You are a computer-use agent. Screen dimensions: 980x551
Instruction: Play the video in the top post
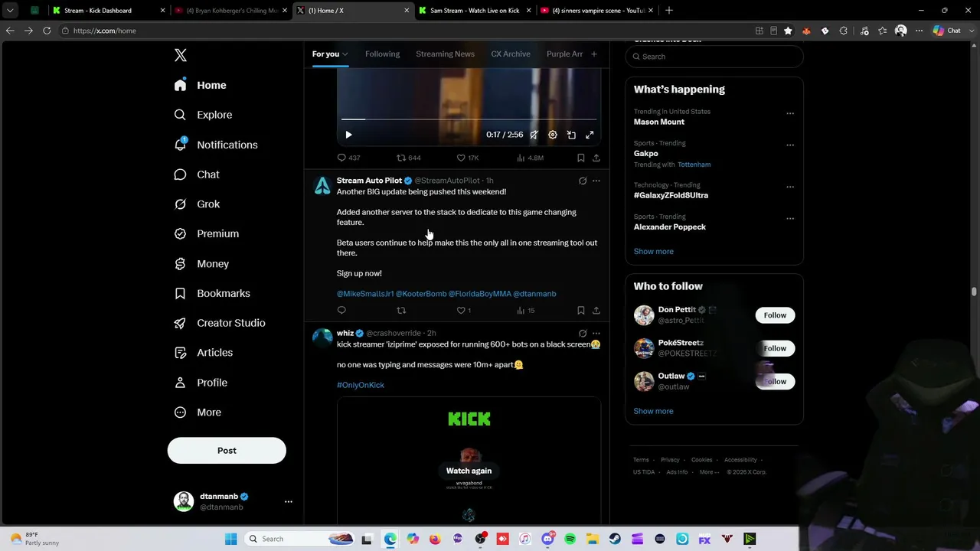pos(348,135)
